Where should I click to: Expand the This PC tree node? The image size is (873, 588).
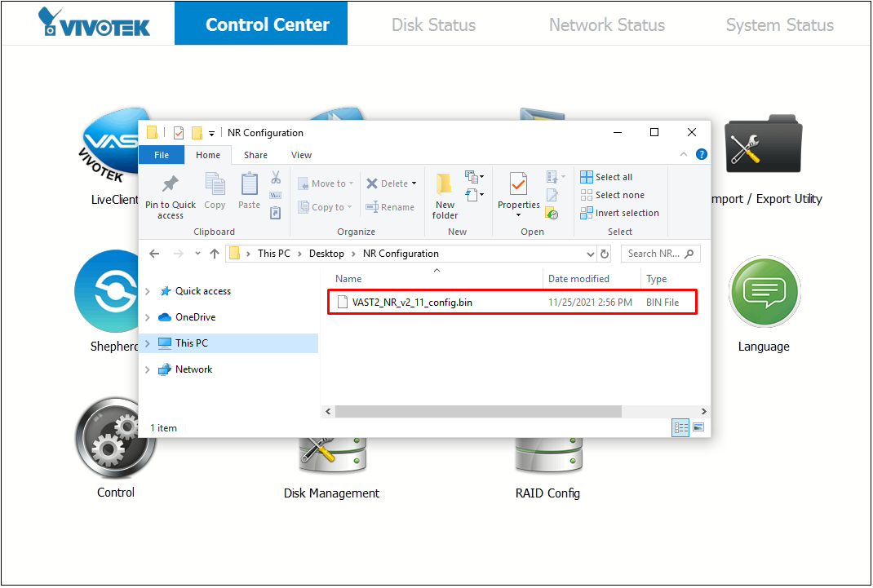pyautogui.click(x=148, y=343)
